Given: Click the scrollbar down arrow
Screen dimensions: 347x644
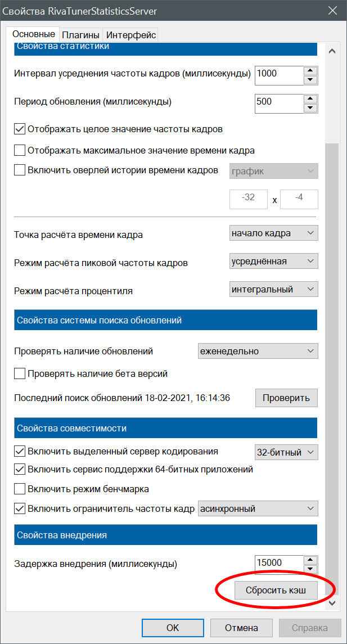Looking at the screenshot, I should click(x=332, y=602).
